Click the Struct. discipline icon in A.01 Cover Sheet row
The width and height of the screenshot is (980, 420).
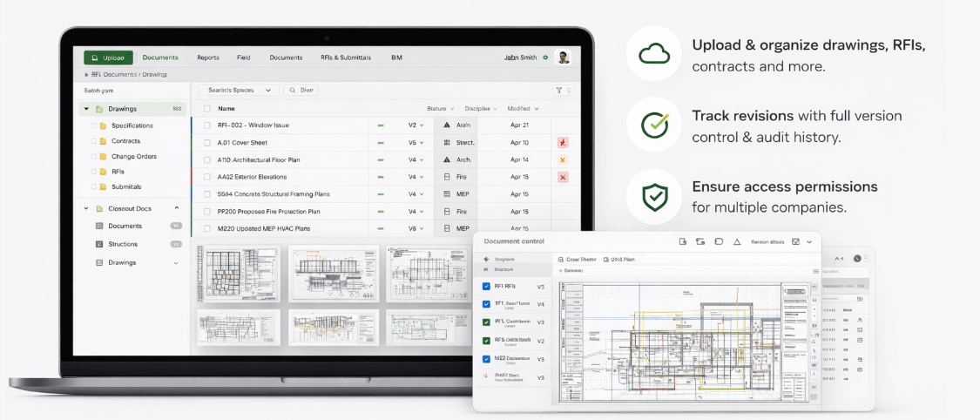click(446, 143)
